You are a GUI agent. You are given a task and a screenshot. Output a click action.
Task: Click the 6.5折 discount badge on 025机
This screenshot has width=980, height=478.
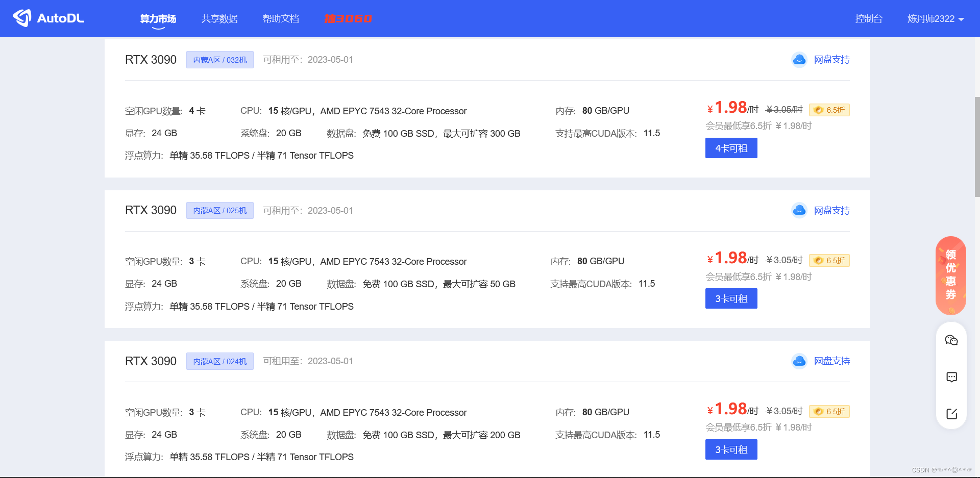pyautogui.click(x=829, y=260)
